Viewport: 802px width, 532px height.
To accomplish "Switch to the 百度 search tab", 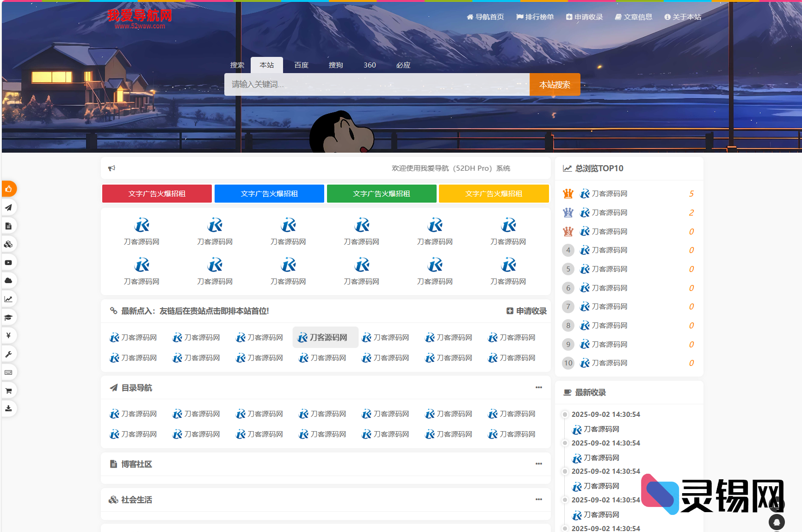I will [x=301, y=65].
